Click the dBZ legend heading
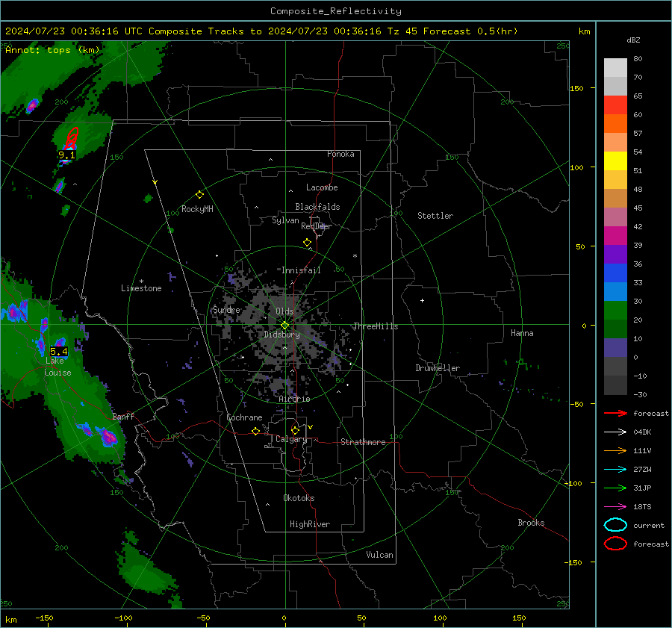 (x=633, y=40)
